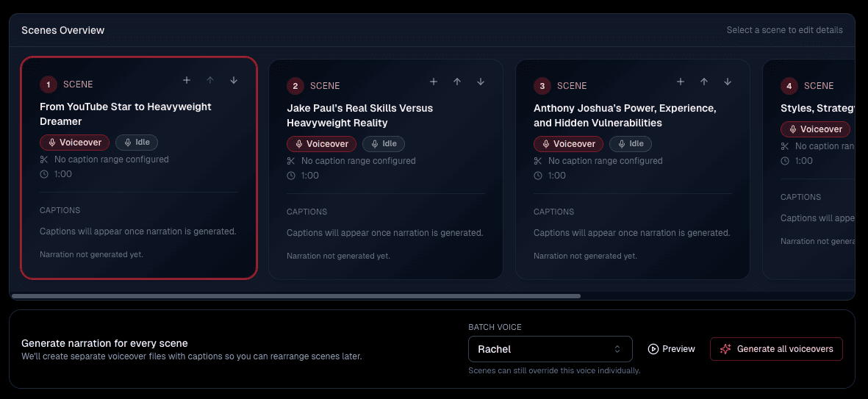Viewport: 868px width, 399px height.
Task: Click the Idle badge on Scene 3
Action: [631, 144]
